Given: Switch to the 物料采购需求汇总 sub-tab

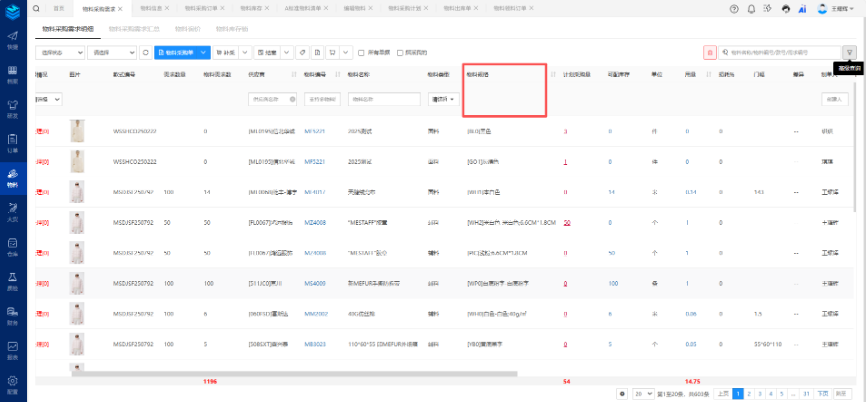Looking at the screenshot, I should coord(136,30).
